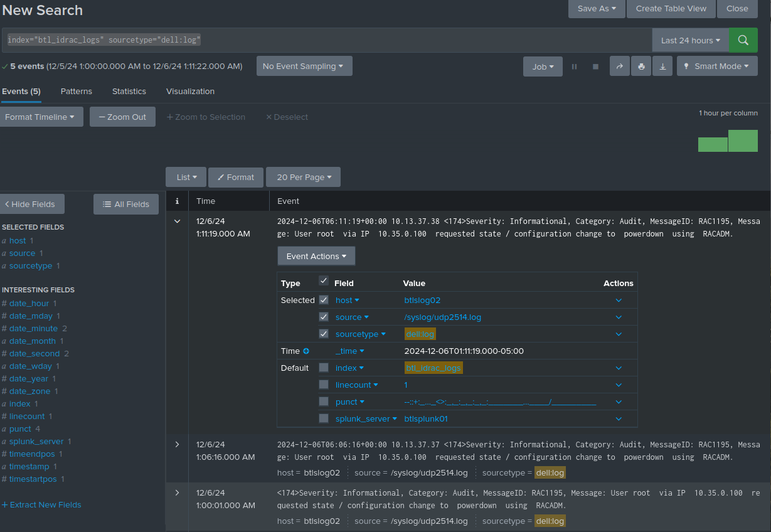Click the tallest green timeline bar
The image size is (771, 532).
743,141
